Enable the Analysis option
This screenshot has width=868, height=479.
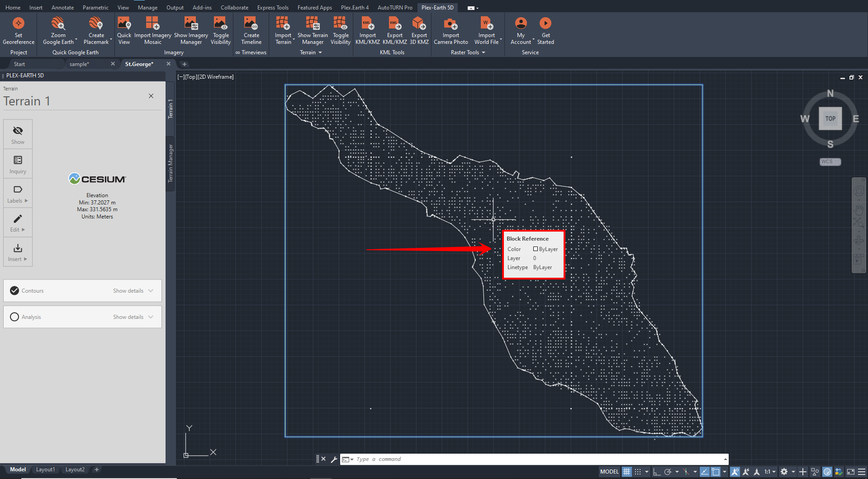(x=14, y=317)
